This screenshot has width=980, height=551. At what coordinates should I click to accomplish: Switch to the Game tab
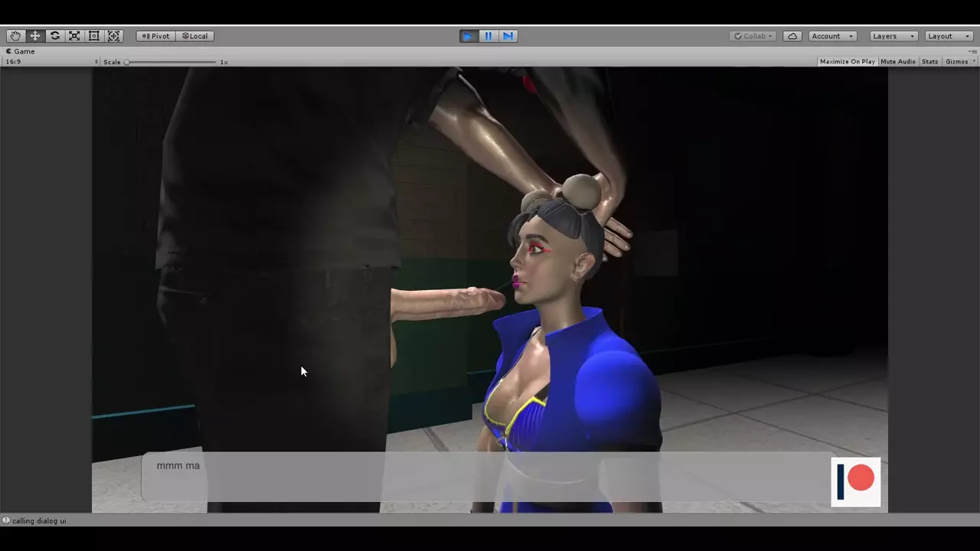21,51
